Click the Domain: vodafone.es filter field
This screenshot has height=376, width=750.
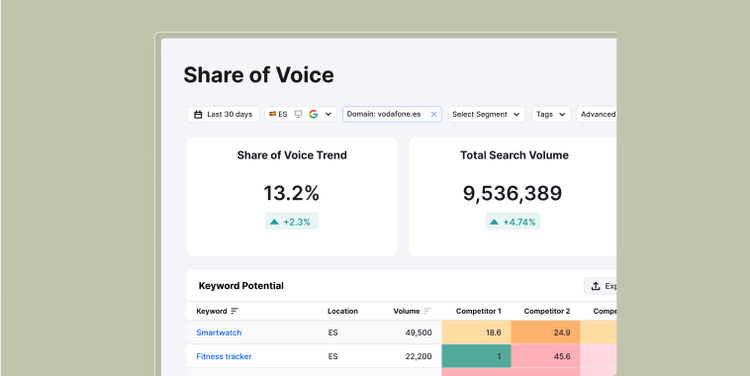392,114
